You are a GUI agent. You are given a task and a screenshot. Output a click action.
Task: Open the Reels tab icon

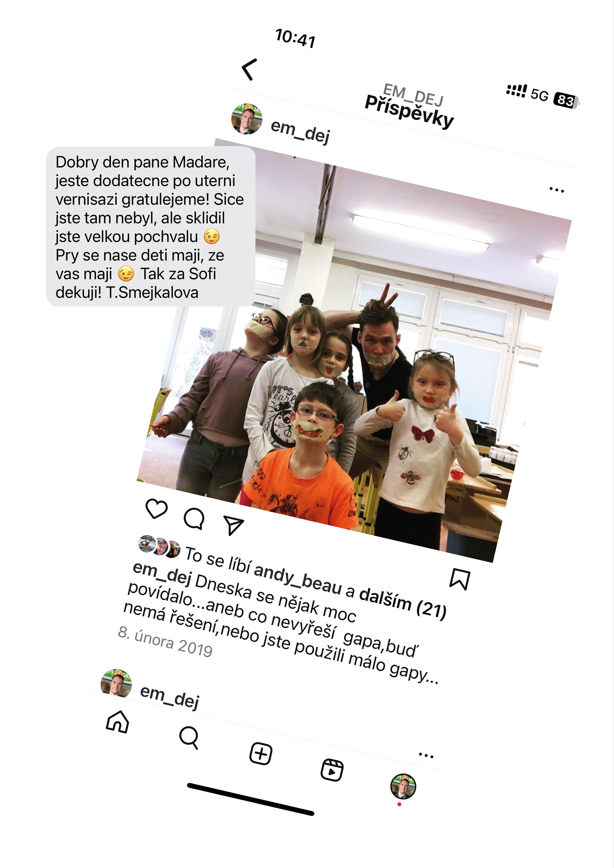click(332, 770)
